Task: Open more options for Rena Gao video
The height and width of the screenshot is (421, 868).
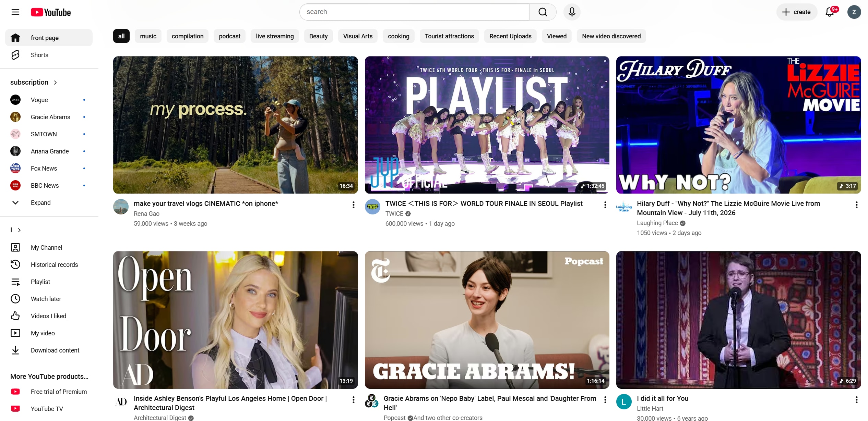Action: point(353,205)
